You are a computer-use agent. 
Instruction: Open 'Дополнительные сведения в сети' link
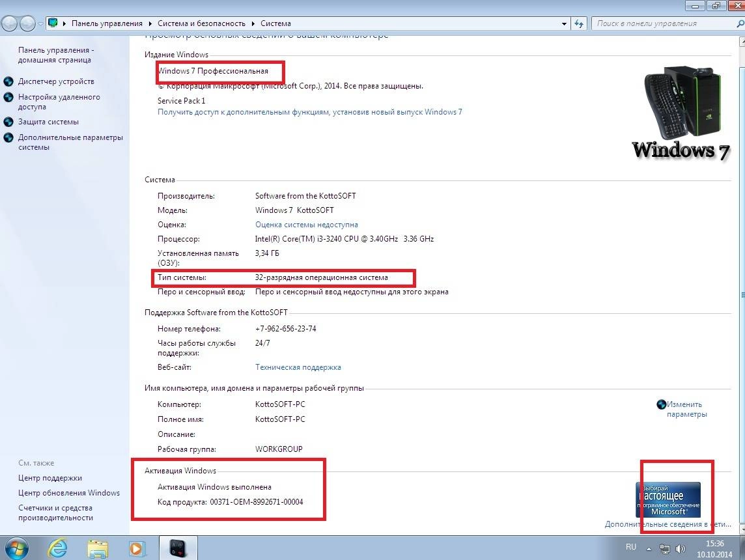point(668,524)
